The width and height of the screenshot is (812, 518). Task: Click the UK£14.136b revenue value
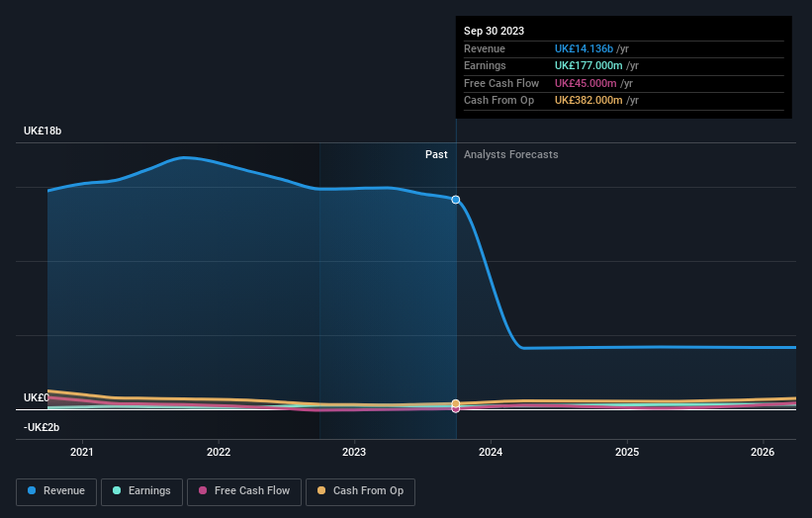585,48
